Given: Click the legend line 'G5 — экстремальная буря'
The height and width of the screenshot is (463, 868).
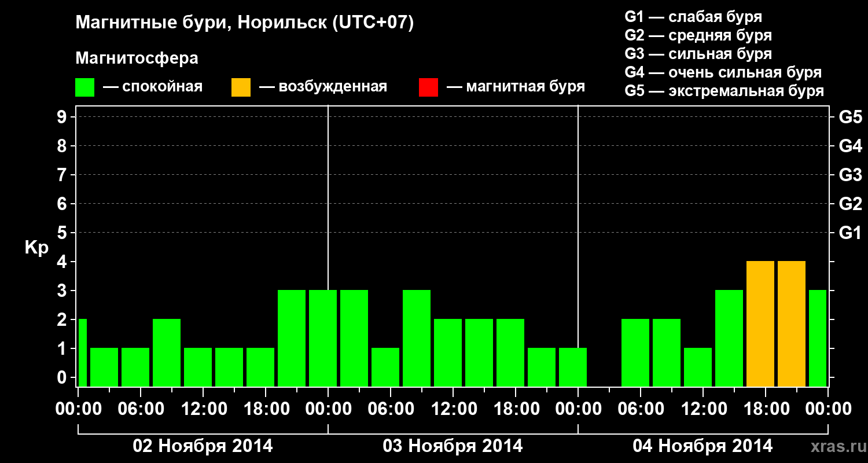Looking at the screenshot, I should (x=724, y=91).
